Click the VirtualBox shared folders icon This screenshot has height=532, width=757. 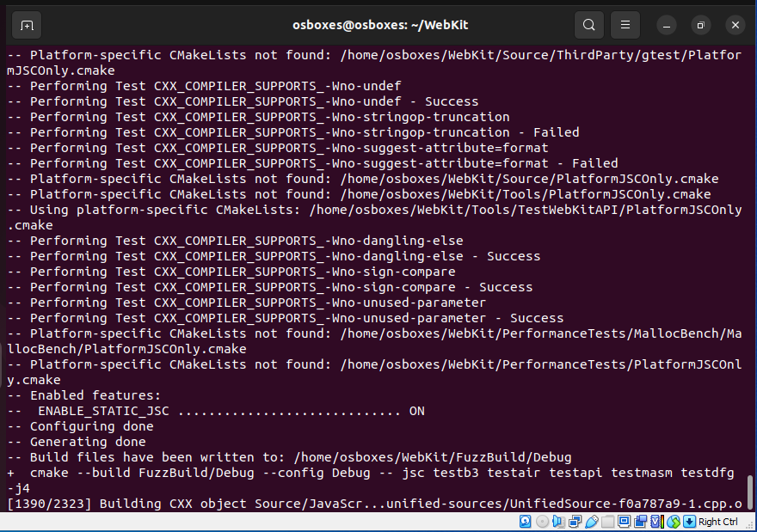[608, 522]
